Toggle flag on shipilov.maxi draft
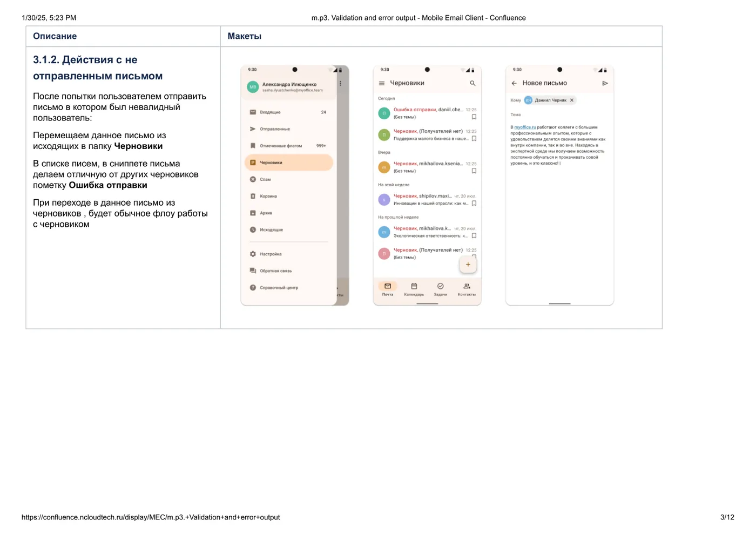Viewport: 756px width, 534px height. [x=474, y=204]
